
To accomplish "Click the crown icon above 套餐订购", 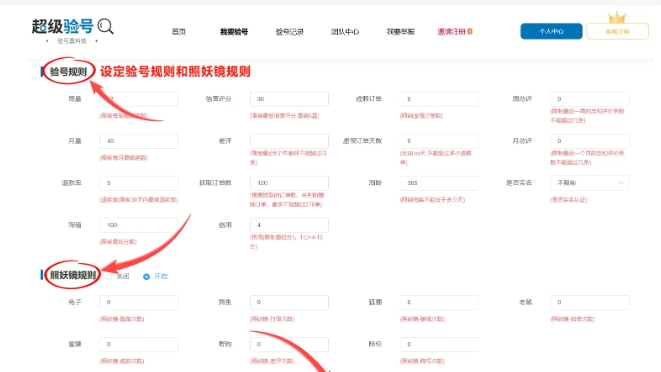I will (x=617, y=17).
